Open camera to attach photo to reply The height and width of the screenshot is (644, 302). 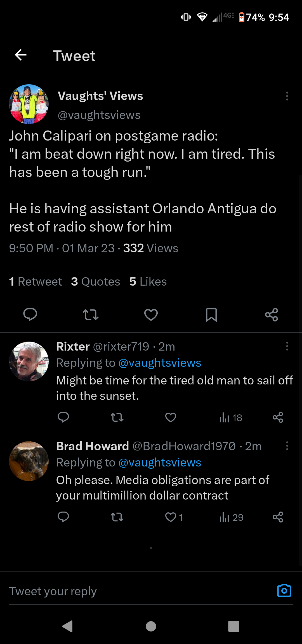pyautogui.click(x=284, y=591)
